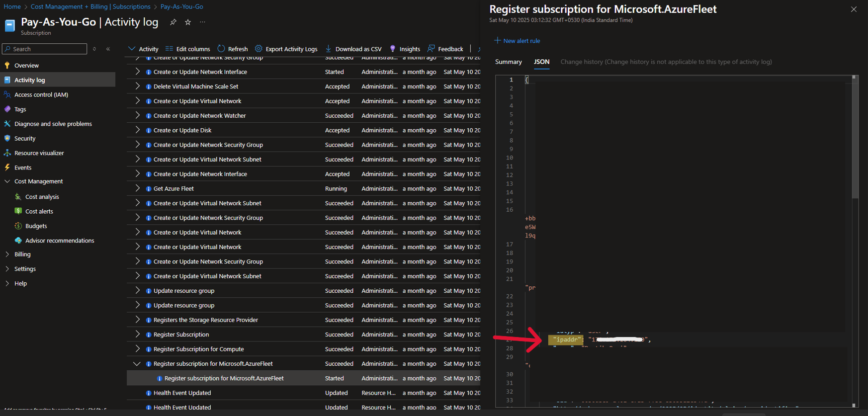Click the Events lightning bolt icon

pos(7,167)
